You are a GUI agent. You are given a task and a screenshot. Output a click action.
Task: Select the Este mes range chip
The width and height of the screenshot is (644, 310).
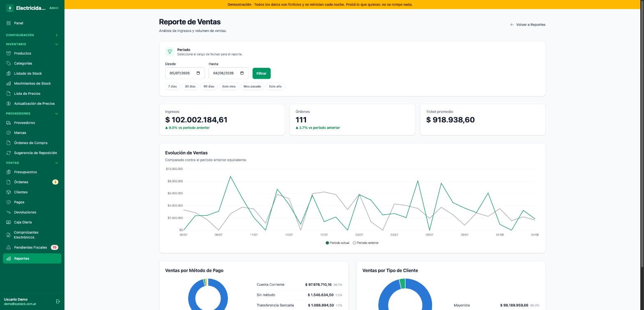pyautogui.click(x=229, y=86)
